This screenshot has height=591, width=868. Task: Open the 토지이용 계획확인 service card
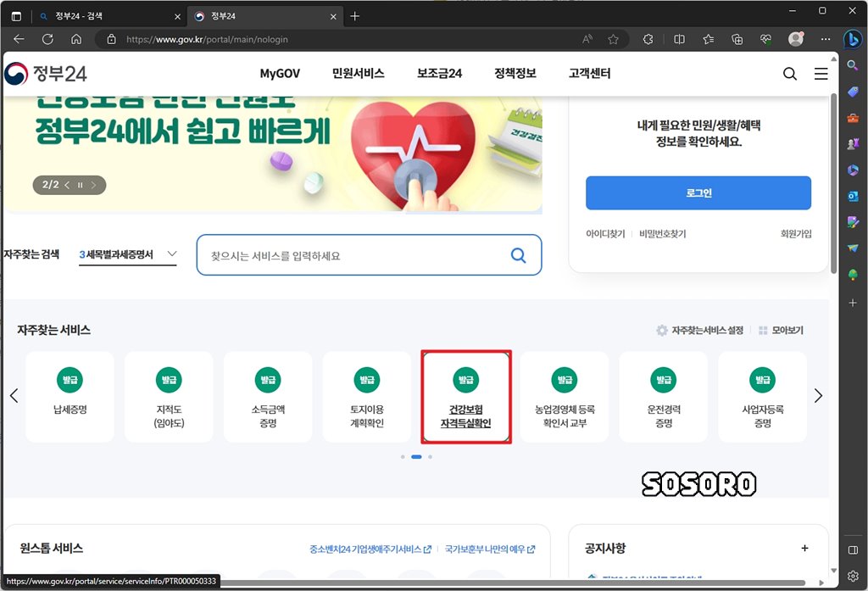click(x=366, y=397)
